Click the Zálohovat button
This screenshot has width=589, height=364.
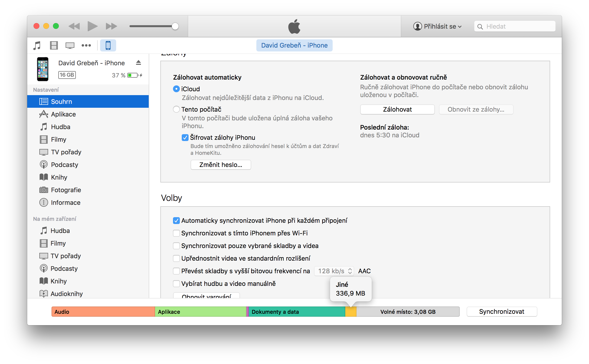[397, 109]
